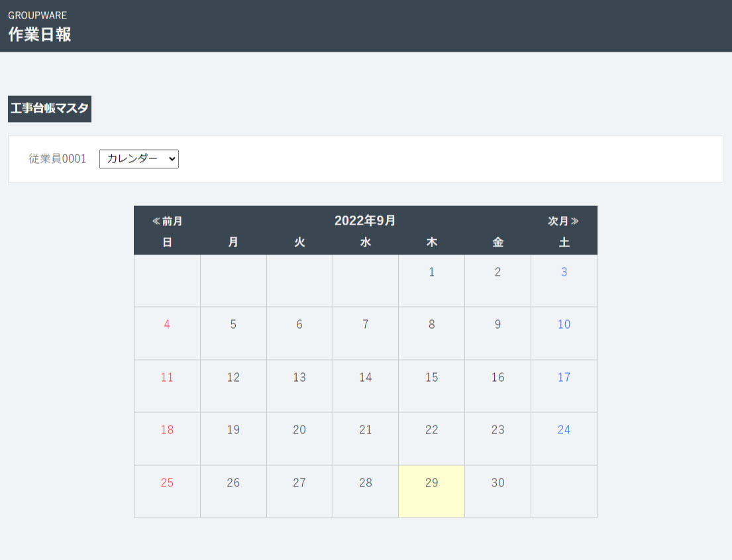Image resolution: width=732 pixels, height=560 pixels.
Task: Click the 工事台帳マスタ button
Action: [50, 109]
